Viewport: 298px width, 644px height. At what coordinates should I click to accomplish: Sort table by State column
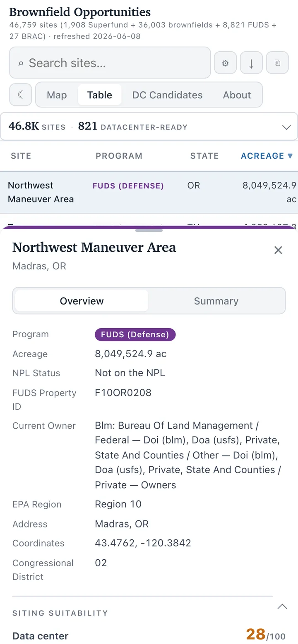tap(204, 156)
